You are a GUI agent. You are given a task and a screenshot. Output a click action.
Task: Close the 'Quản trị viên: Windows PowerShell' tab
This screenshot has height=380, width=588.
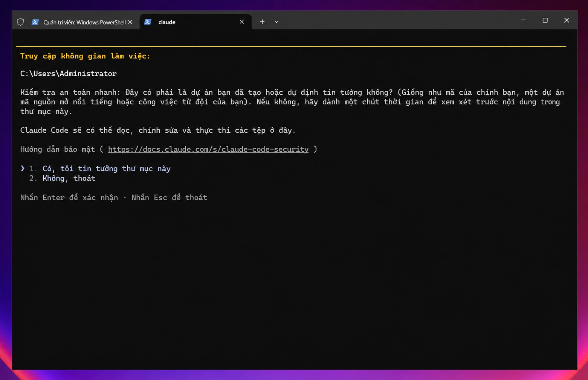click(130, 22)
